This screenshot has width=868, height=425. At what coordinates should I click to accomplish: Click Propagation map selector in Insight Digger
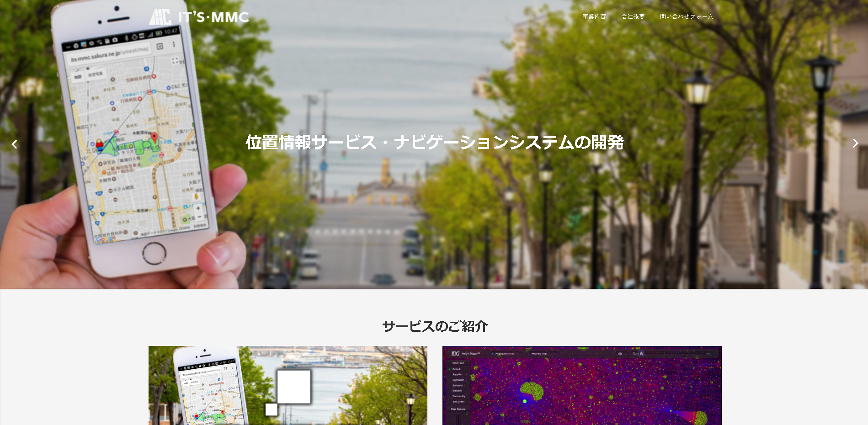click(x=505, y=353)
